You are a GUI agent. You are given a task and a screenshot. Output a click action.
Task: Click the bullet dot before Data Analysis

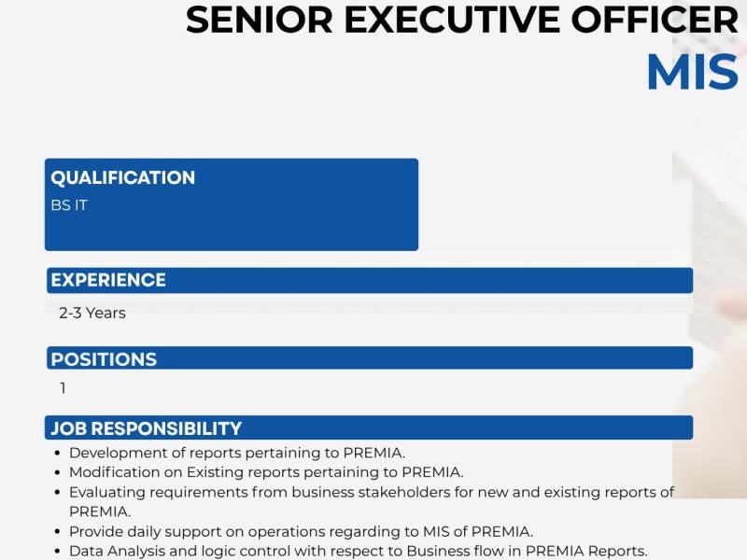(60, 552)
